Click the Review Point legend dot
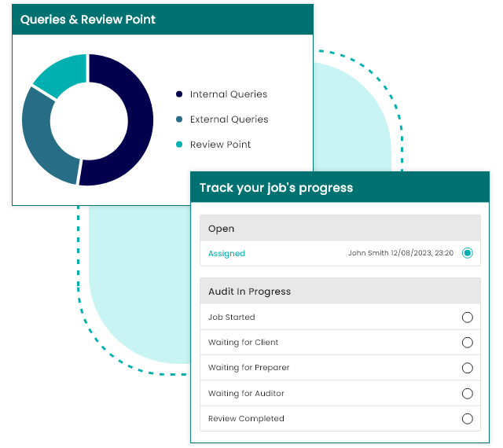The width and height of the screenshot is (503, 448). coord(179,145)
